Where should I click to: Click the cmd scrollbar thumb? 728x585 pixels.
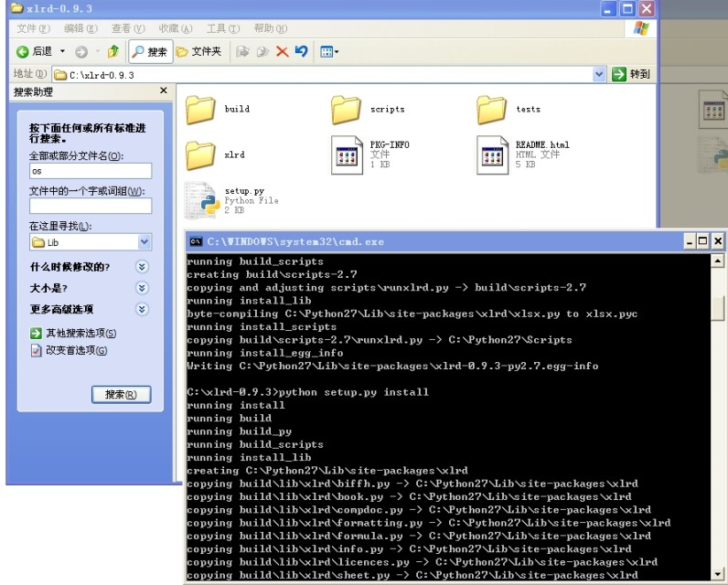pos(718,308)
